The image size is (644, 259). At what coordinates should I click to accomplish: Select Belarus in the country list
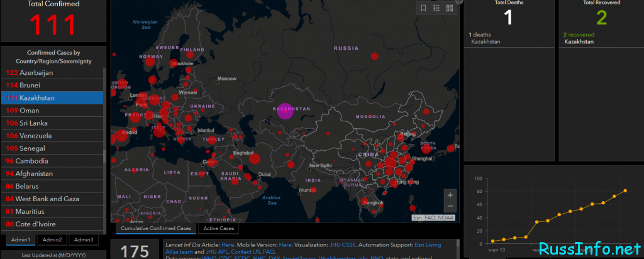(52, 186)
